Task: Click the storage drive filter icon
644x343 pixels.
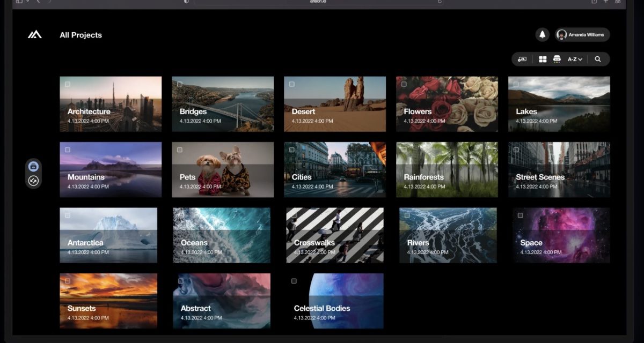Action: (557, 59)
